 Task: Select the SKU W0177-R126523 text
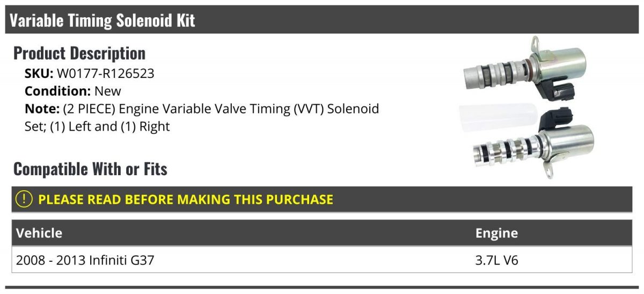[89, 74]
